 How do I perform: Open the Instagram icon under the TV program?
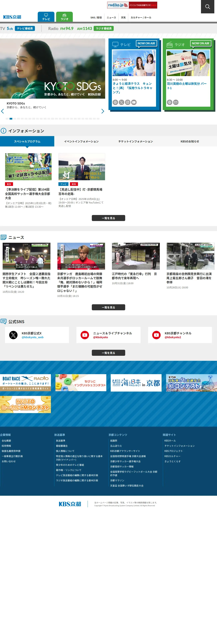click(x=128, y=102)
